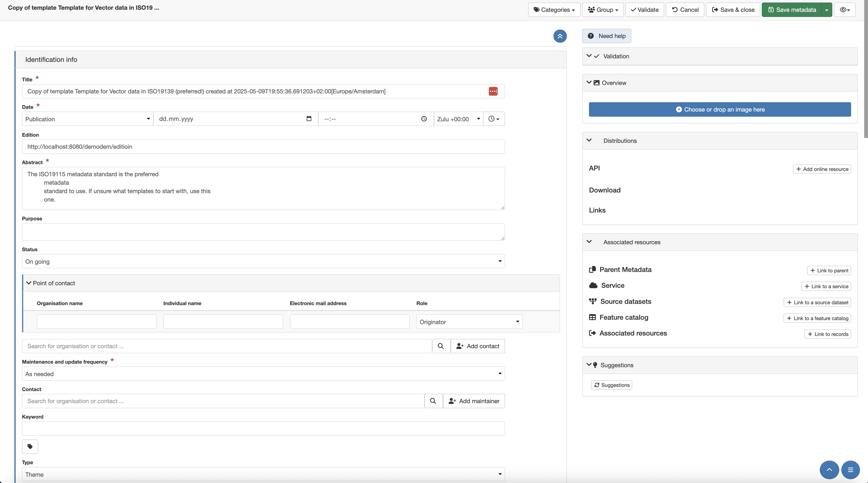Click the maintainer Contact search field

[x=223, y=401]
